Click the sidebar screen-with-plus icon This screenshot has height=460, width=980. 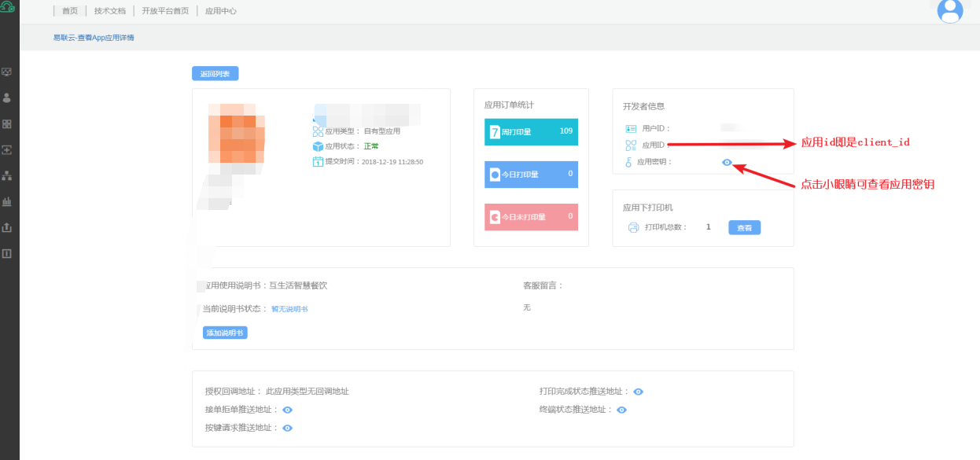pyautogui.click(x=7, y=149)
